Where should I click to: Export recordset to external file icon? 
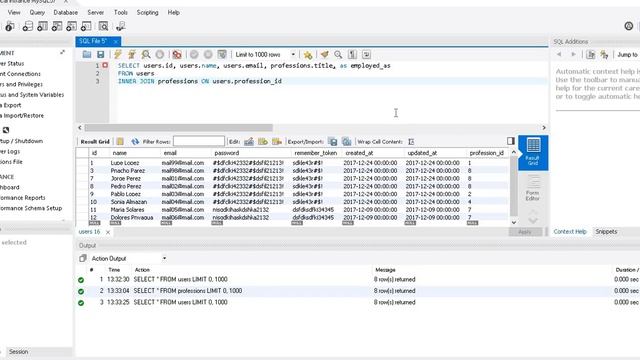(333, 142)
